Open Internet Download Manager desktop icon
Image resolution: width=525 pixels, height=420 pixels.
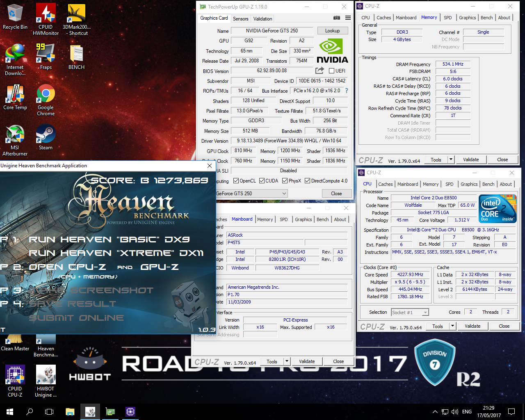(x=15, y=60)
